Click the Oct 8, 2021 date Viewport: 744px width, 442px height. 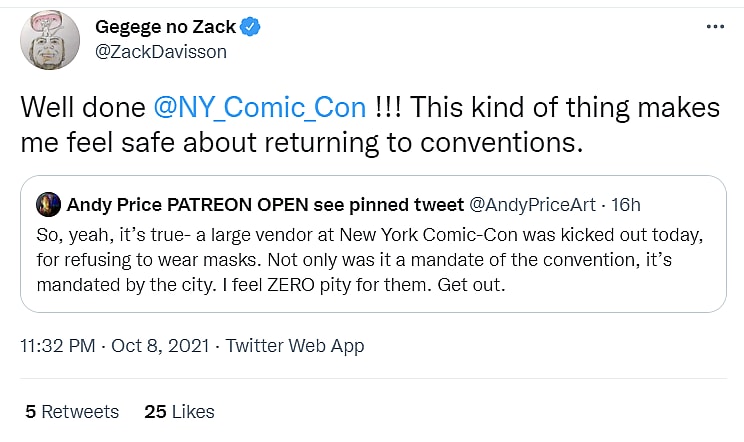pos(160,346)
